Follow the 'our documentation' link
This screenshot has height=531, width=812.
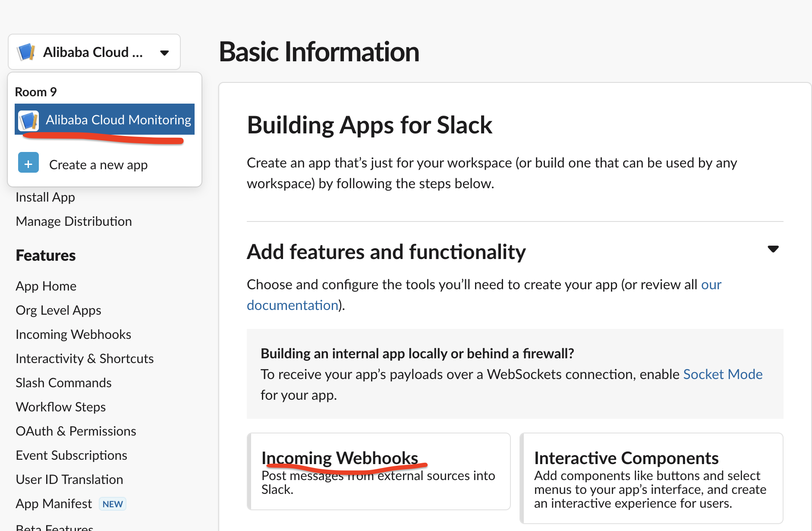[x=484, y=295]
